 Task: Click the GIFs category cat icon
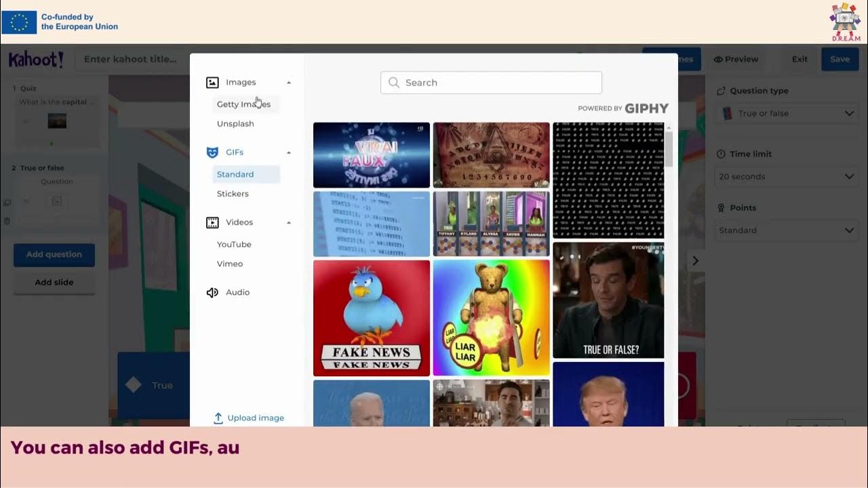coord(212,152)
